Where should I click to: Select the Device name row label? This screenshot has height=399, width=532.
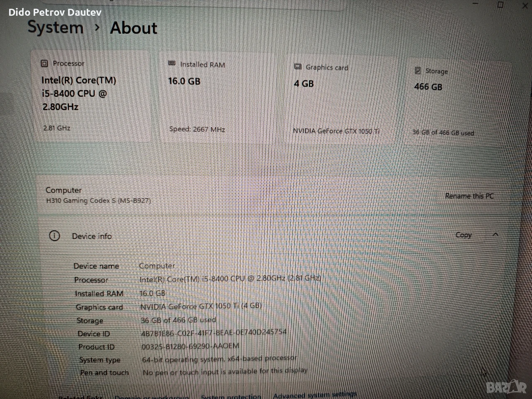(x=96, y=266)
